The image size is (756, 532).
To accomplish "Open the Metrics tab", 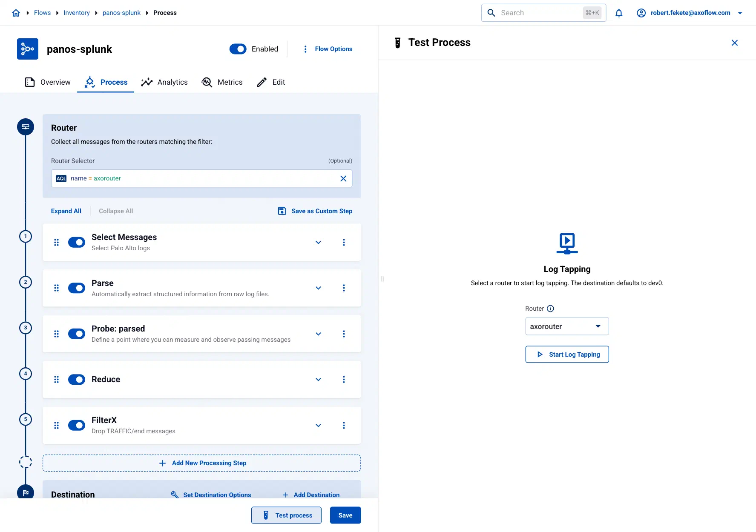I will pyautogui.click(x=222, y=82).
